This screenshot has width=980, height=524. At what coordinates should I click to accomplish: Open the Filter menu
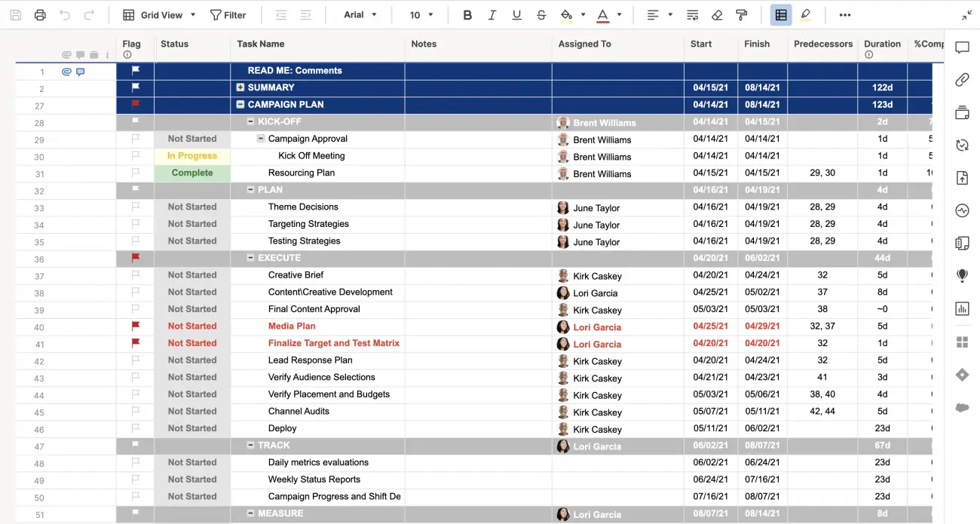[228, 14]
